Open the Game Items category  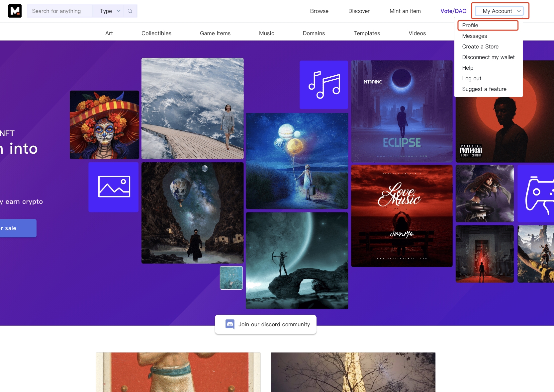coord(215,33)
